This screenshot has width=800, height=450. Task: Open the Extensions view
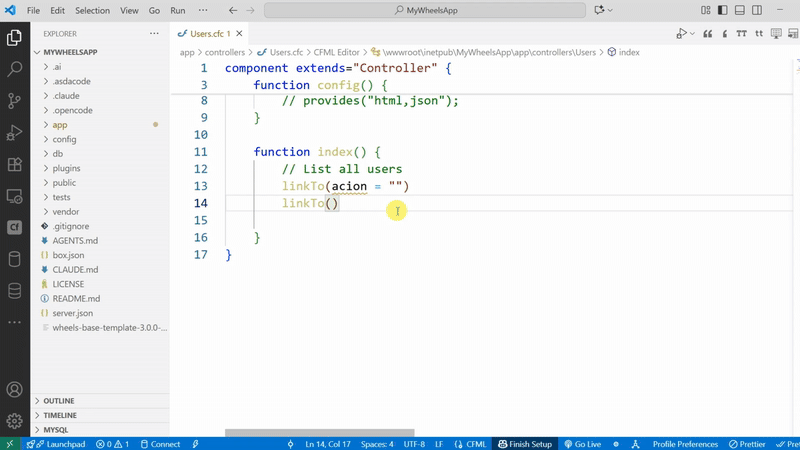pyautogui.click(x=14, y=164)
